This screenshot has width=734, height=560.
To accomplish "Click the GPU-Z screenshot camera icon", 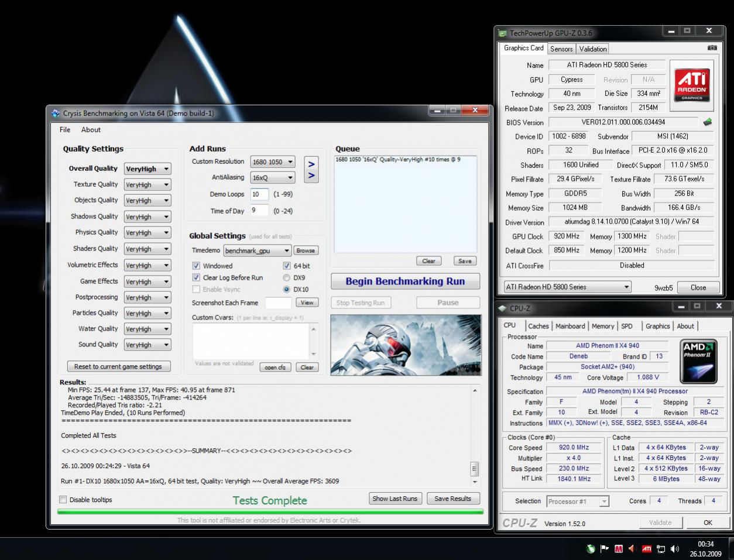I will click(712, 48).
